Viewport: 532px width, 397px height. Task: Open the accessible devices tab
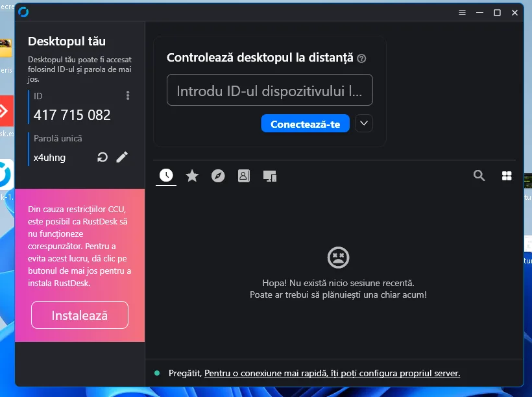[x=270, y=176]
